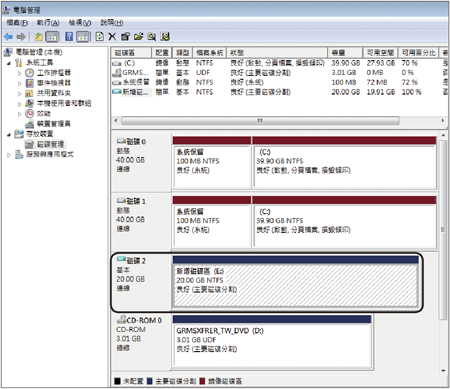Viewport: 450px width, 389px height.
Task: Select the 系統保留 partition on 磁碟 0
Action: 212,163
